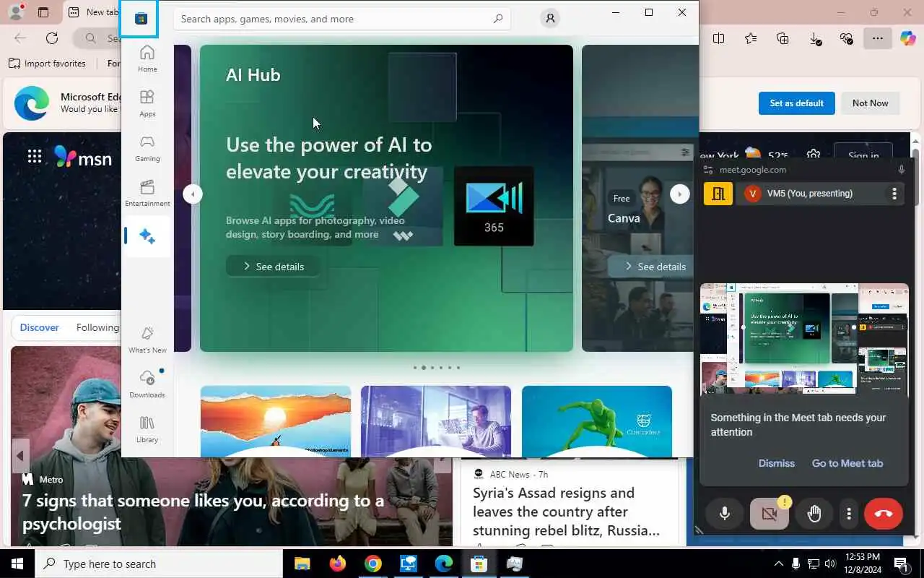Open the Edge tab actions icon
Screen dimensions: 924x578
pos(43,12)
